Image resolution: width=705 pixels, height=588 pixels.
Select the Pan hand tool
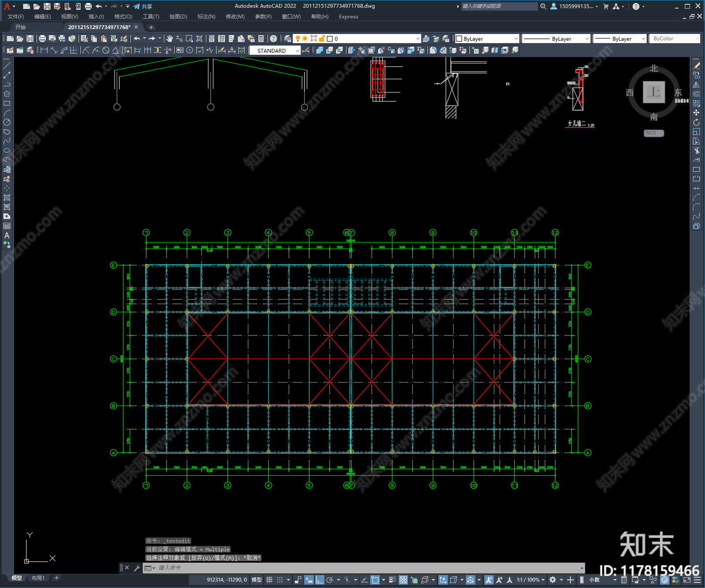click(170, 39)
